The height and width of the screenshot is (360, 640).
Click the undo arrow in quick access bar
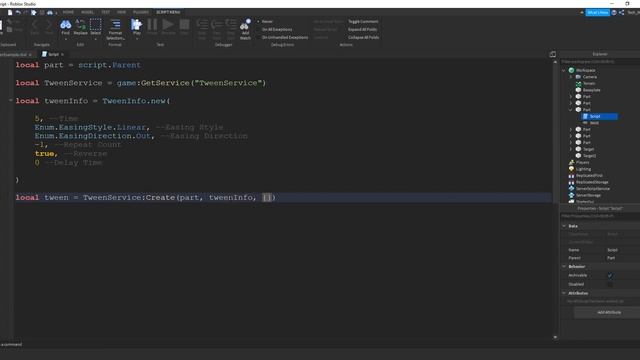pyautogui.click(x=18, y=13)
